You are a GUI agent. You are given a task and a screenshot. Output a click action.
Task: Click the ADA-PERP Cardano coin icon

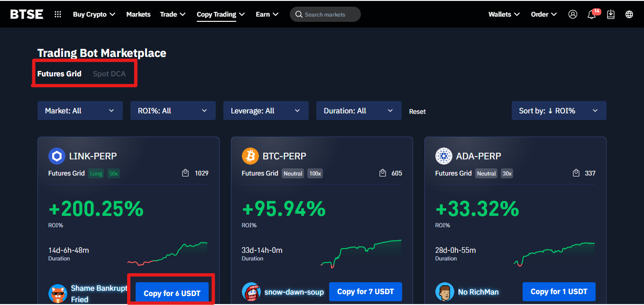click(x=443, y=156)
